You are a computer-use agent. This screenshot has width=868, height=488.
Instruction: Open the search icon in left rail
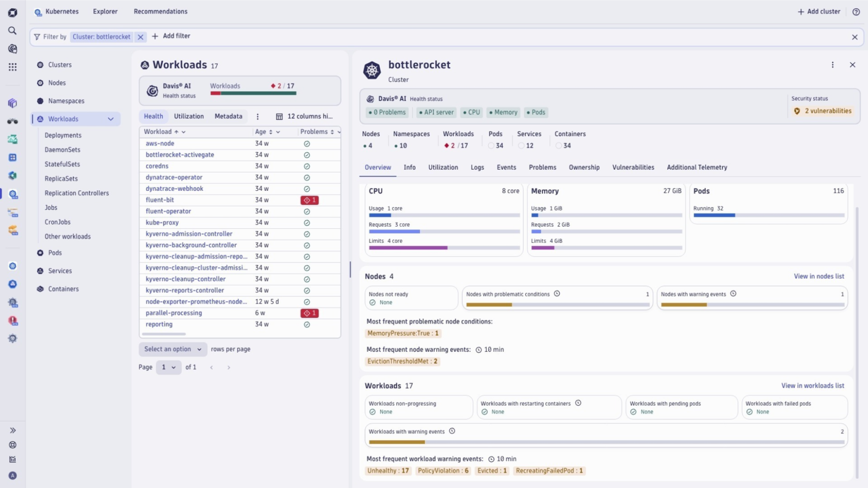point(12,30)
